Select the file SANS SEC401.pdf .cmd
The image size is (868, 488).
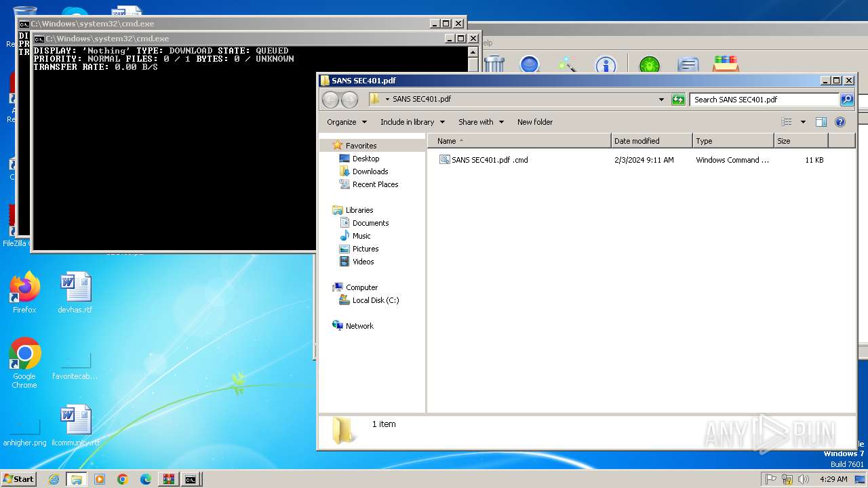click(490, 160)
